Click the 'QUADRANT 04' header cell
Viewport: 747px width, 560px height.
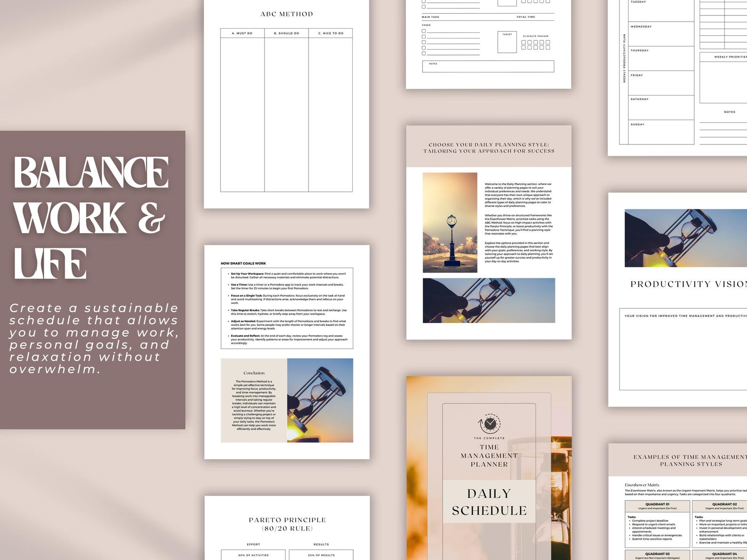[x=720, y=555]
